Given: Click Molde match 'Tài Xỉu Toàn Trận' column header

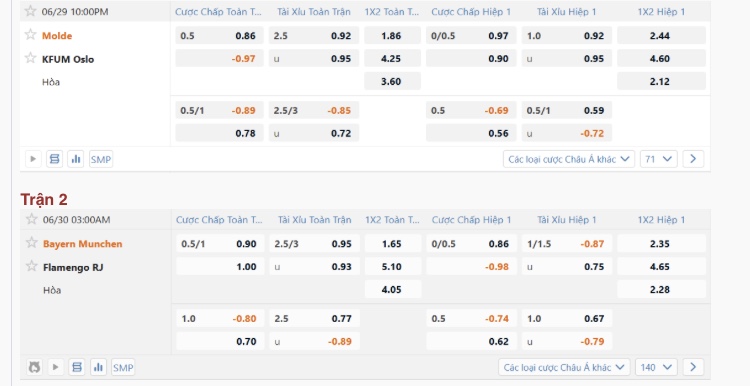Looking at the screenshot, I should (314, 11).
